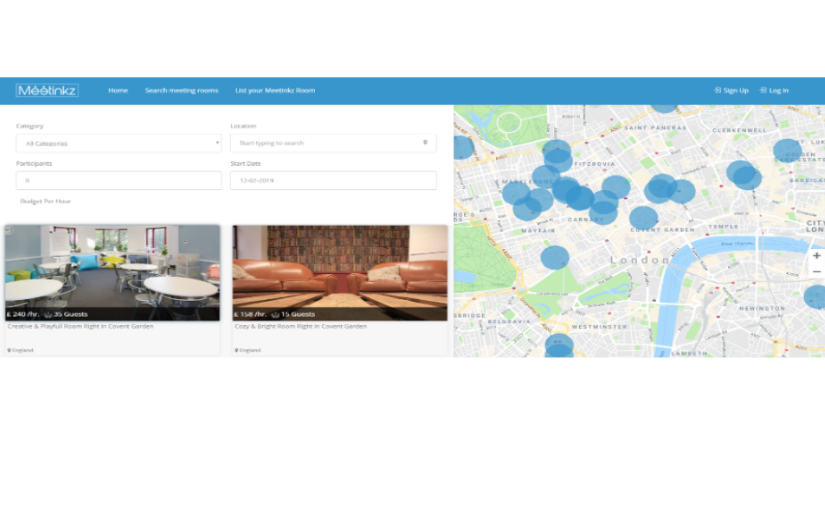Open List your Meetinkz Room page
Viewport: 825px width, 525px height.
275,91
